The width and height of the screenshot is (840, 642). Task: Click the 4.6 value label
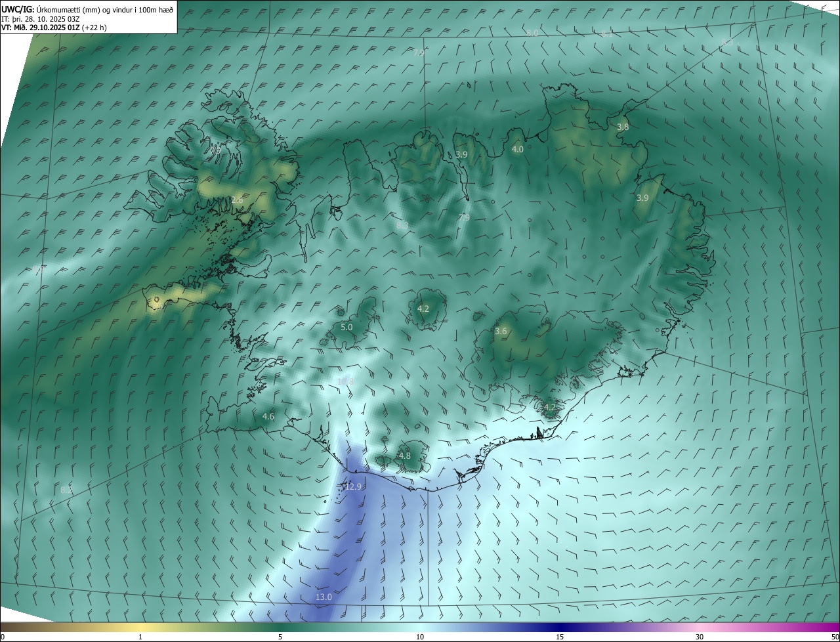(x=268, y=416)
